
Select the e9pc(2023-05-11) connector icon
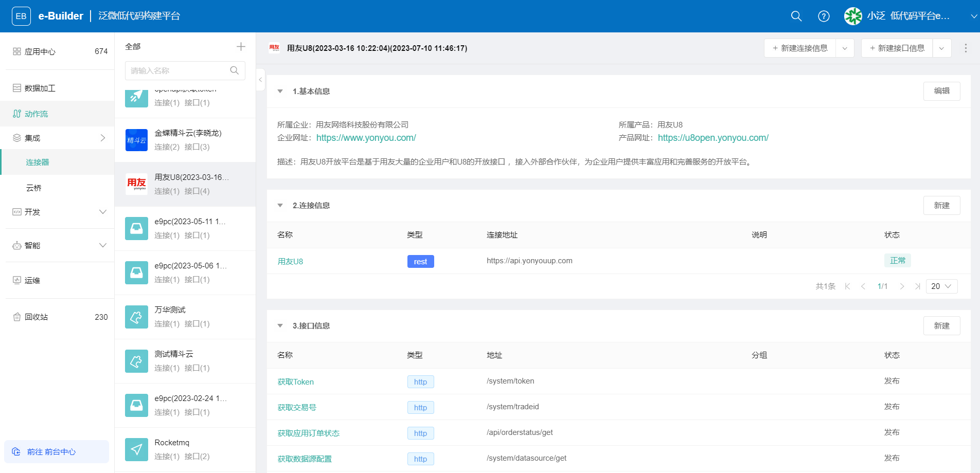[x=136, y=228]
